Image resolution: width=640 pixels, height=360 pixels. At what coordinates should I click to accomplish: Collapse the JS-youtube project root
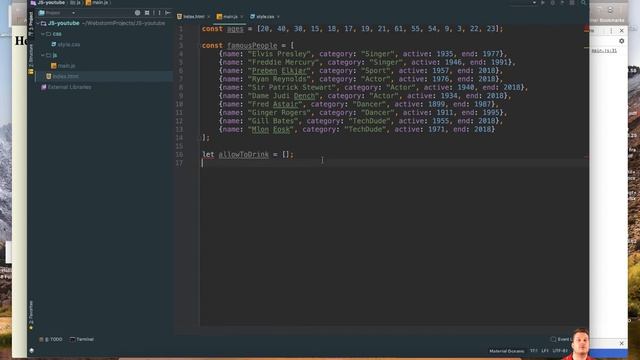38,24
